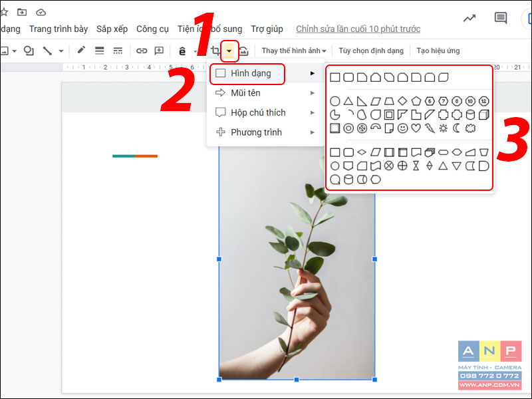
Task: Expand the line tool dropdown arrow
Action: [x=61, y=51]
